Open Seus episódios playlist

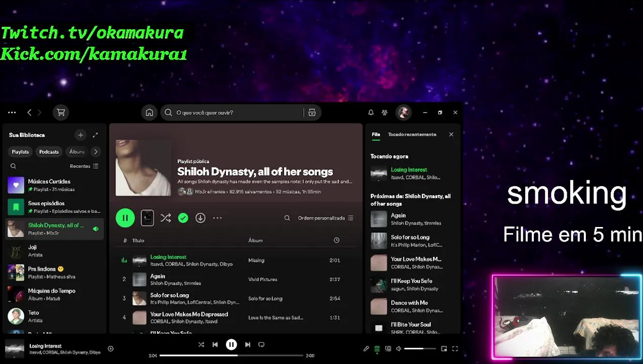click(x=54, y=207)
